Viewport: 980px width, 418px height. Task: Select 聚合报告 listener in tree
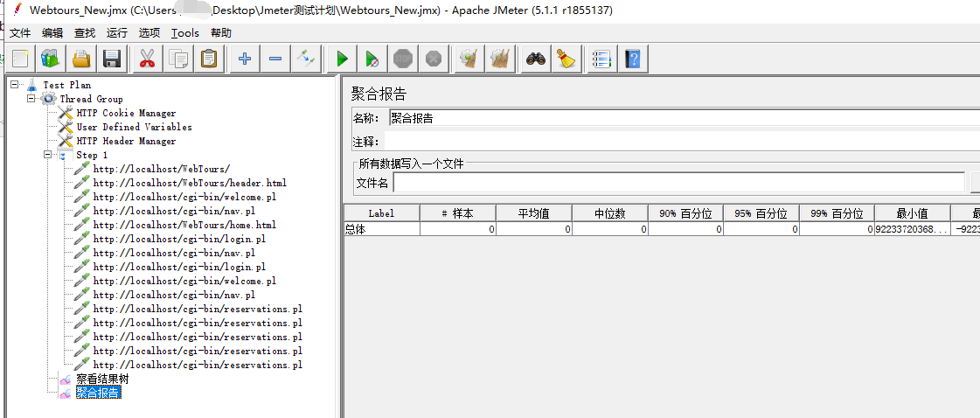tap(98, 393)
